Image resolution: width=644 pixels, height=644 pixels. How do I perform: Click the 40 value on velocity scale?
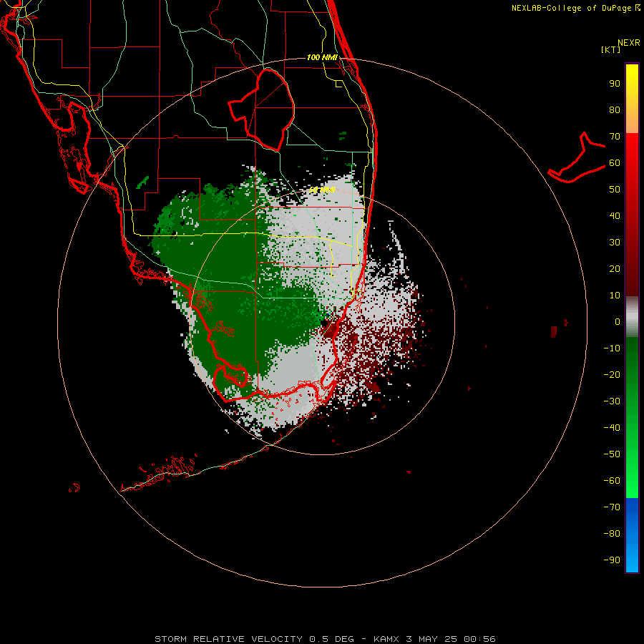pos(615,215)
